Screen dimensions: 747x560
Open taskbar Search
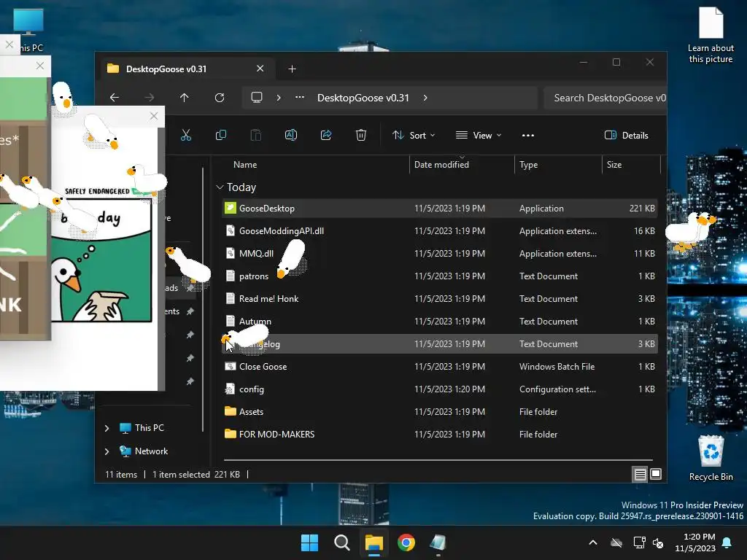click(341, 542)
